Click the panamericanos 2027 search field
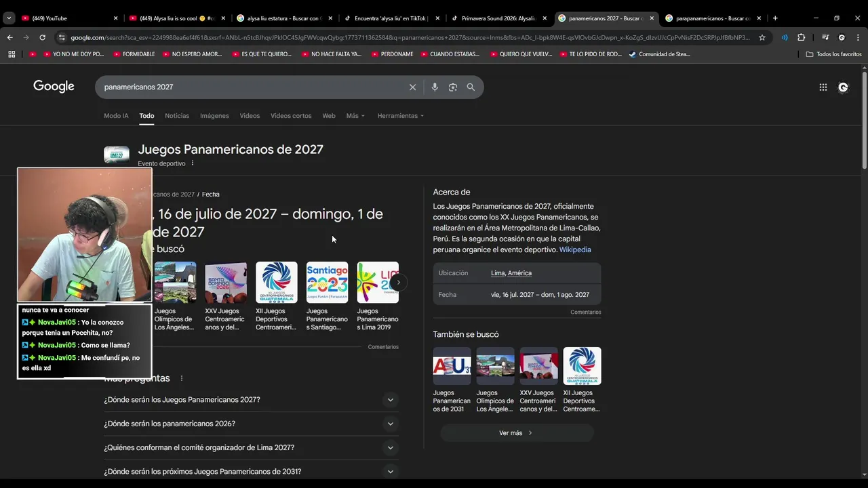Viewport: 868px width, 488px height. point(251,87)
